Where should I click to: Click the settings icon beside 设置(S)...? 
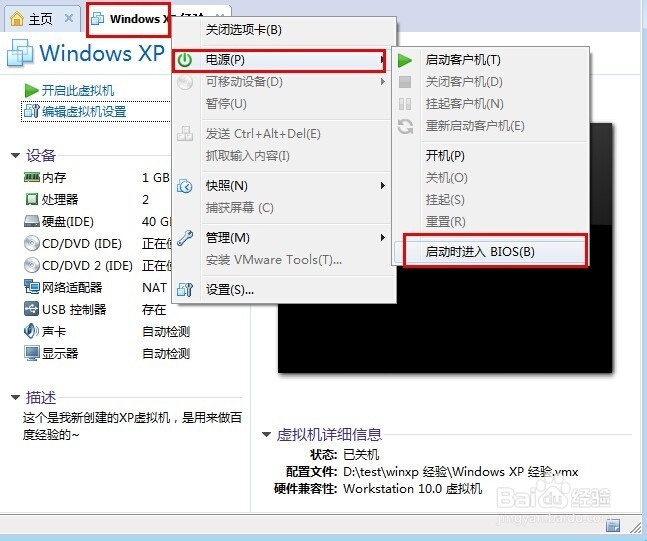coord(185,290)
